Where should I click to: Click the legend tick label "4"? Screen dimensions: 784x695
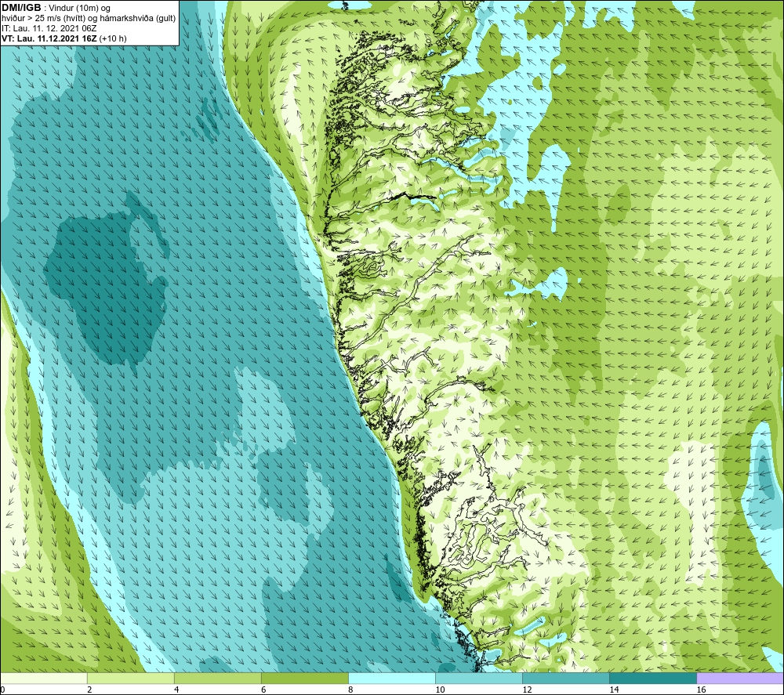click(x=176, y=690)
